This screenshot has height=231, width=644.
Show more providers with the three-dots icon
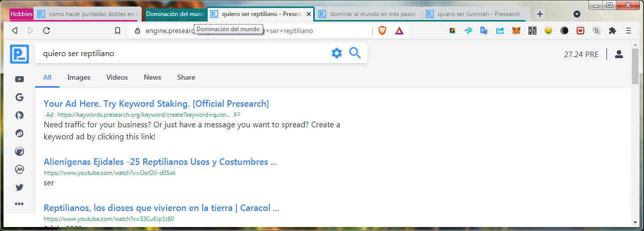pyautogui.click(x=20, y=204)
